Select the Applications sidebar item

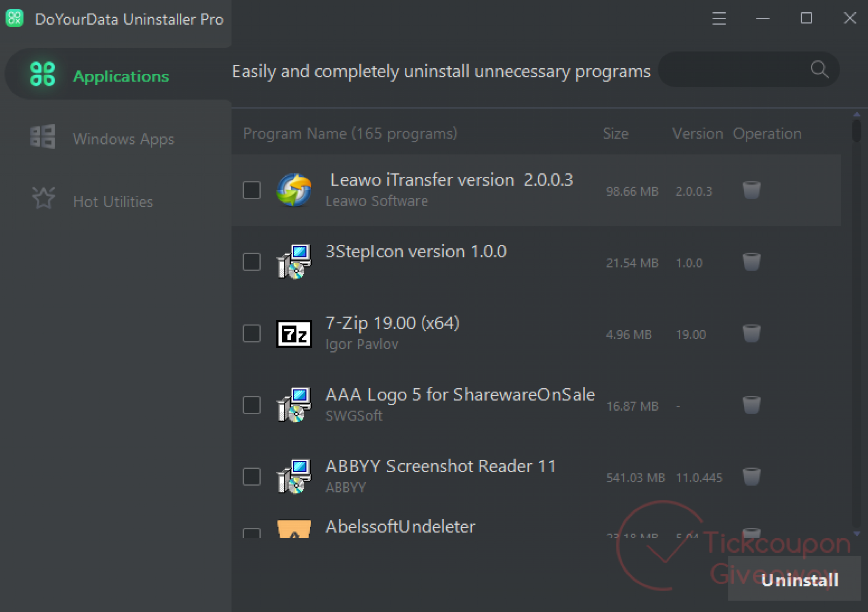120,76
